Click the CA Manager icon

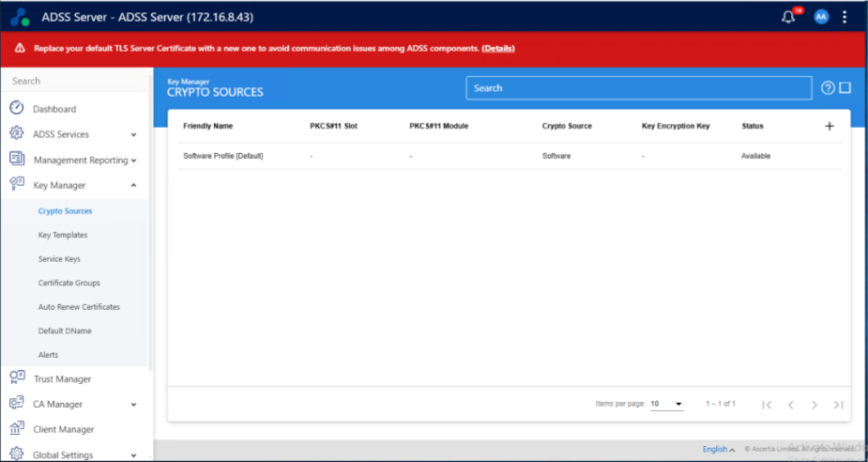(x=17, y=404)
